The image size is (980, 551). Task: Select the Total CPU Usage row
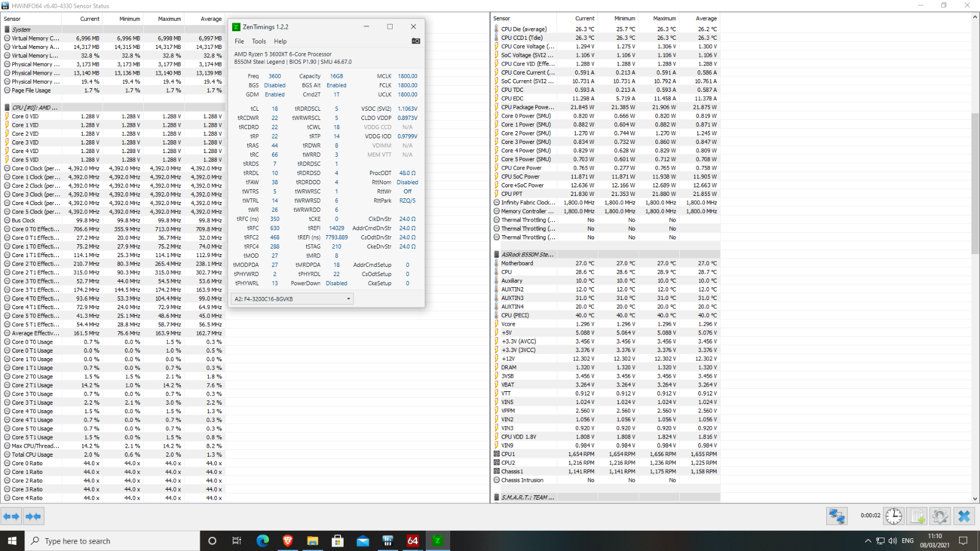click(x=113, y=454)
